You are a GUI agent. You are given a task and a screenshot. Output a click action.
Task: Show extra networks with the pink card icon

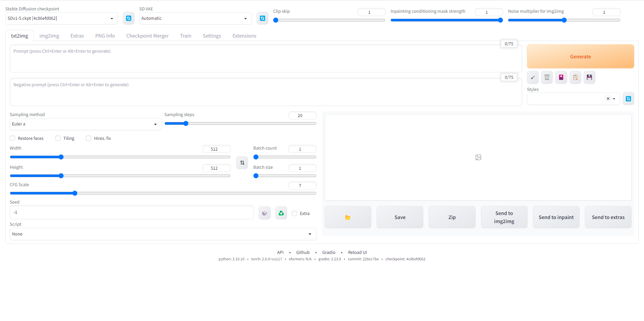(561, 77)
